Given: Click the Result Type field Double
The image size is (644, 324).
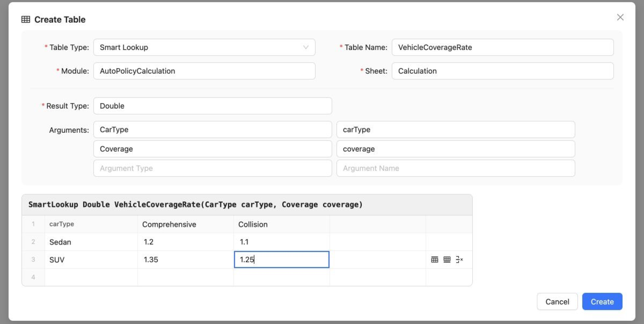Looking at the screenshot, I should [213, 106].
